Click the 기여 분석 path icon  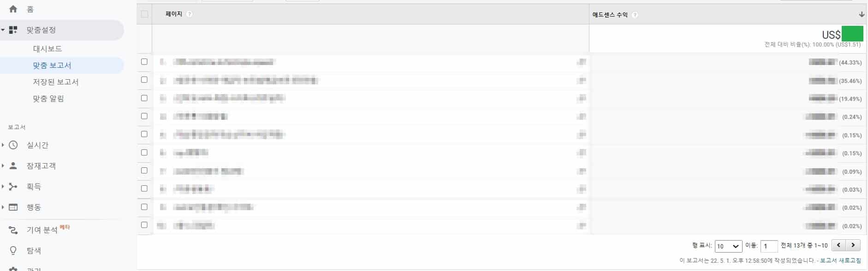click(13, 230)
